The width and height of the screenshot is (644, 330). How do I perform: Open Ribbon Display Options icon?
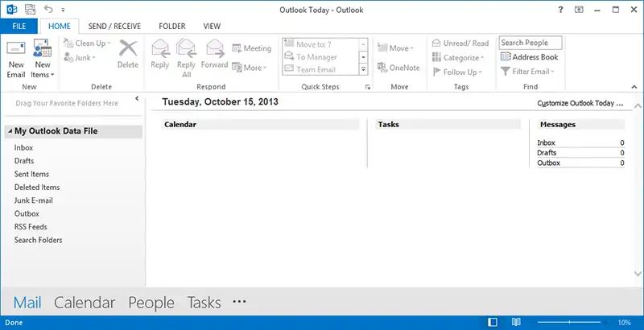pos(579,10)
